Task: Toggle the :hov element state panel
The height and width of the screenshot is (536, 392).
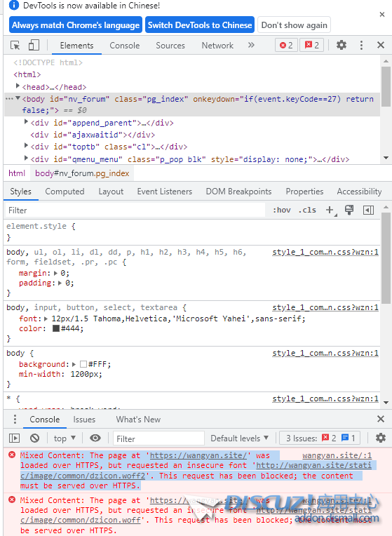Action: (282, 210)
